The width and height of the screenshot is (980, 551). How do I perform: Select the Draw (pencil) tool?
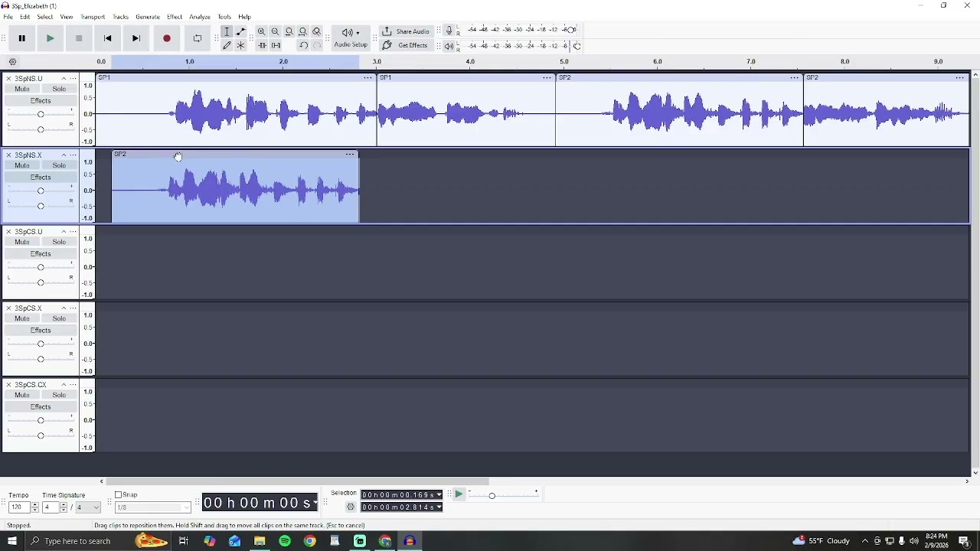coord(227,46)
